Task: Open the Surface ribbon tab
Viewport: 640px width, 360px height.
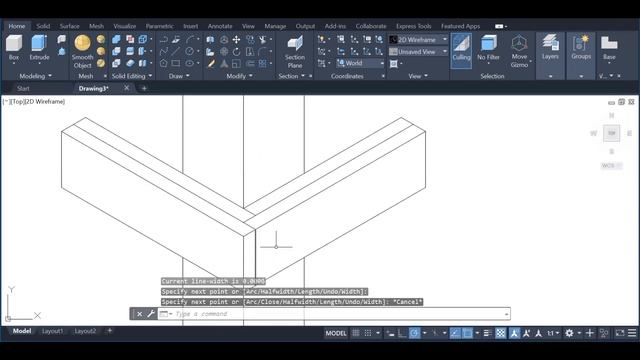Action: coord(69,26)
